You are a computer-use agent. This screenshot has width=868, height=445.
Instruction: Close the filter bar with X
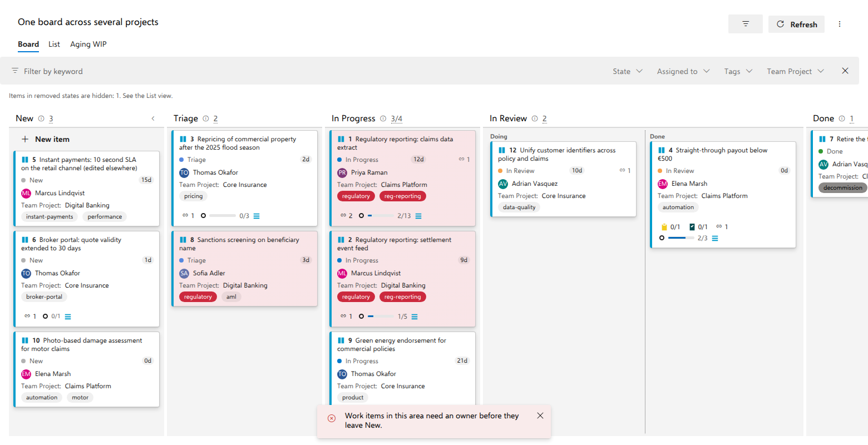tap(845, 71)
